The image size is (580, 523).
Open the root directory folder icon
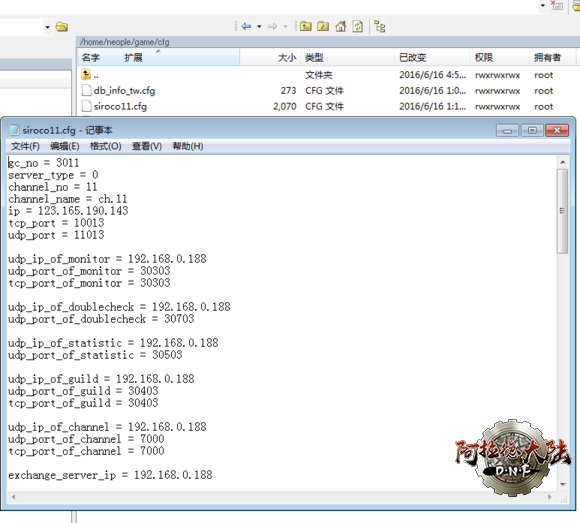point(323,26)
